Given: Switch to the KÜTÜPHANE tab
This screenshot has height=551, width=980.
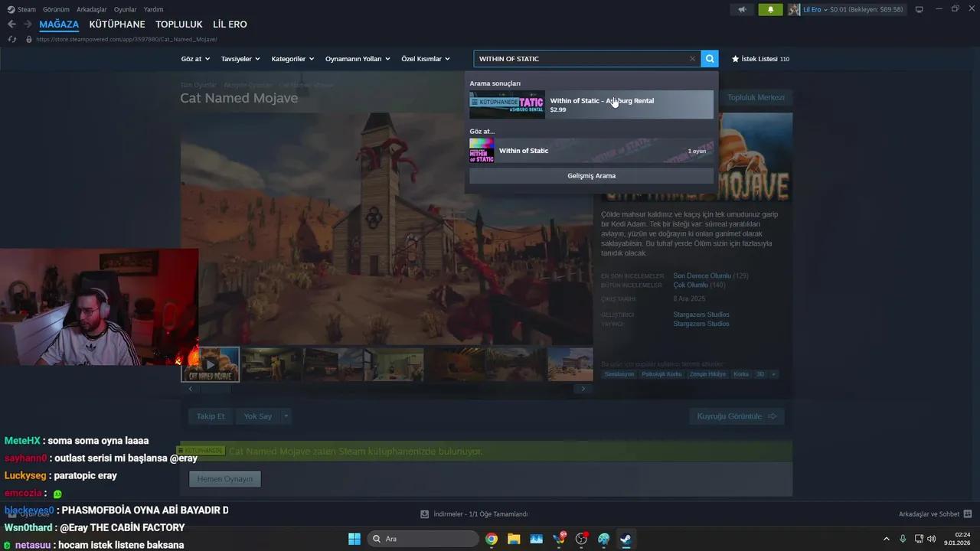Looking at the screenshot, I should (x=117, y=24).
